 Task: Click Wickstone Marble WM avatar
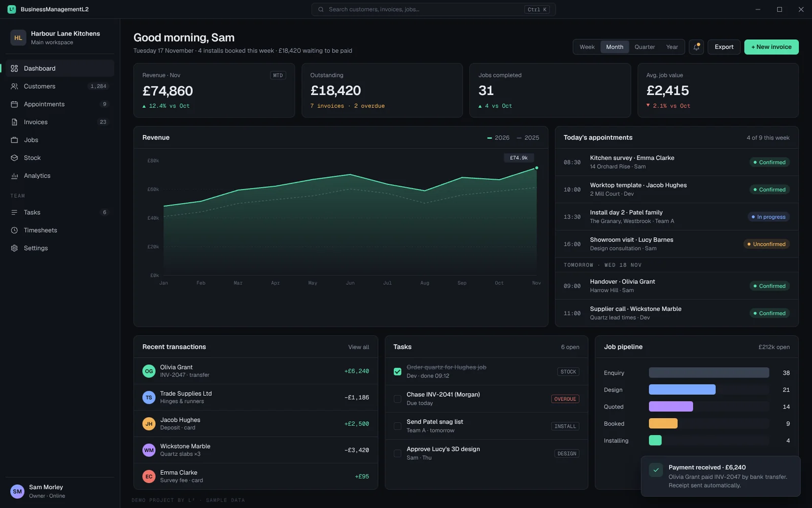149,450
